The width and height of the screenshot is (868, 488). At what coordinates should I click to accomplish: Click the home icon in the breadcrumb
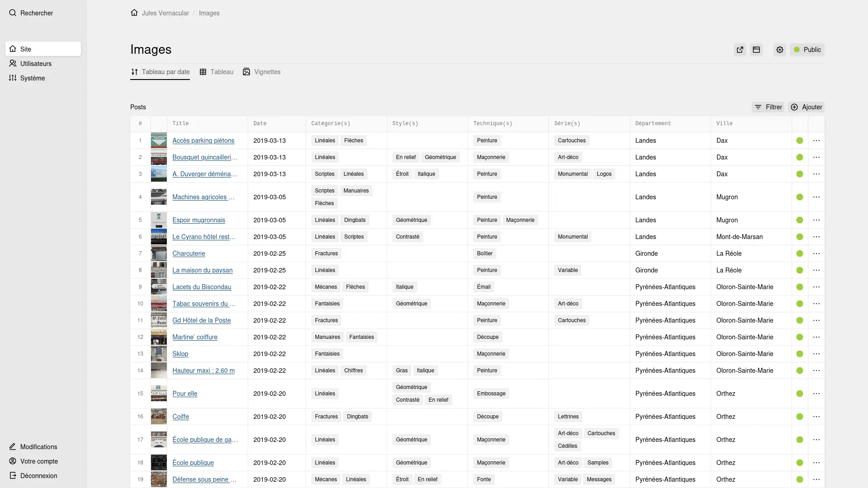(134, 13)
